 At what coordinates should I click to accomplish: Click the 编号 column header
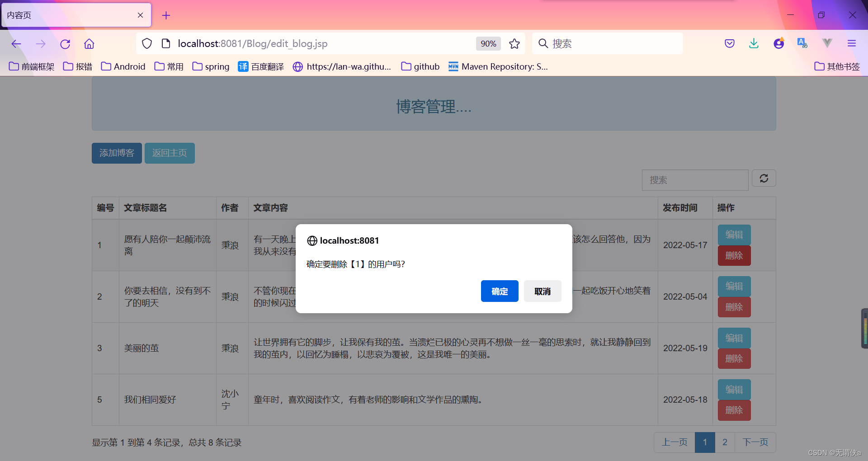click(x=105, y=208)
